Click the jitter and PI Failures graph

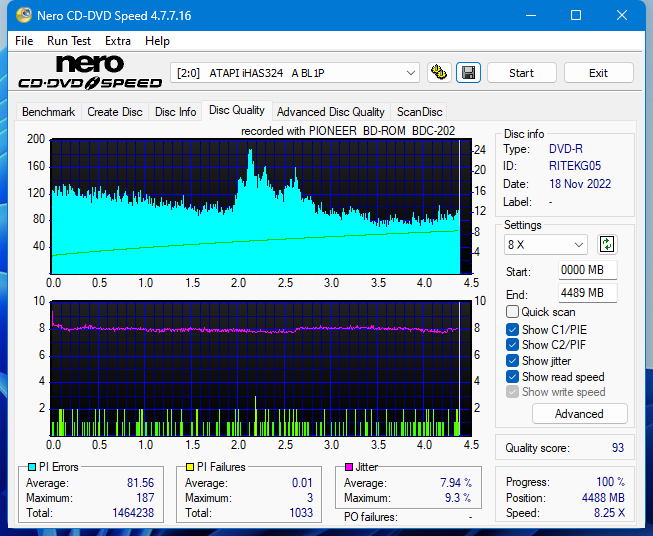tap(261, 368)
